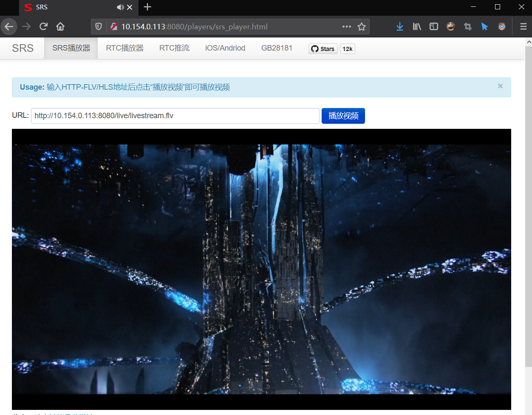Viewport: 532px width, 415px height.
Task: Maximize the browser window
Action: point(498,7)
